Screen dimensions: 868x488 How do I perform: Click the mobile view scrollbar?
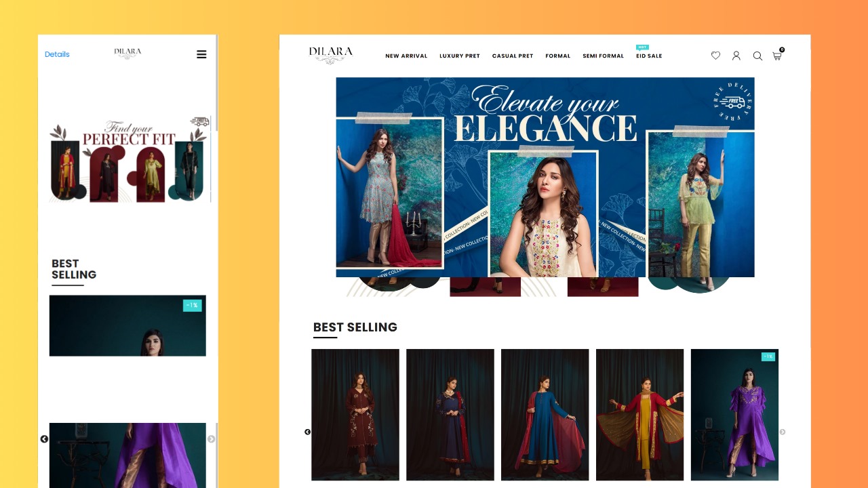216,83
